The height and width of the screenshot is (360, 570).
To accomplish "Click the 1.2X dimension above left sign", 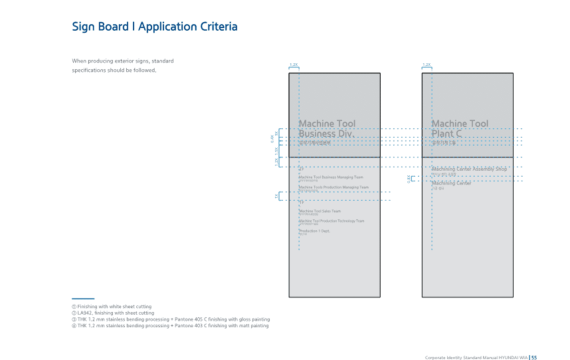I will click(x=294, y=65).
